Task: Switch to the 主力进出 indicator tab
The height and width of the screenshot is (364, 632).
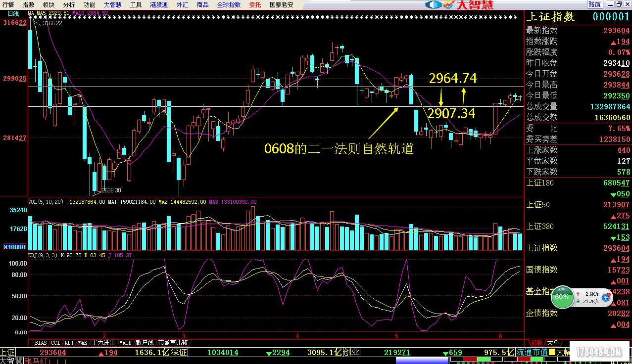Action: coord(103,342)
